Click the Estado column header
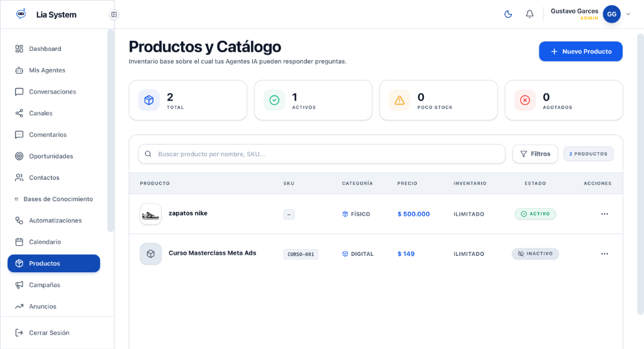 535,184
